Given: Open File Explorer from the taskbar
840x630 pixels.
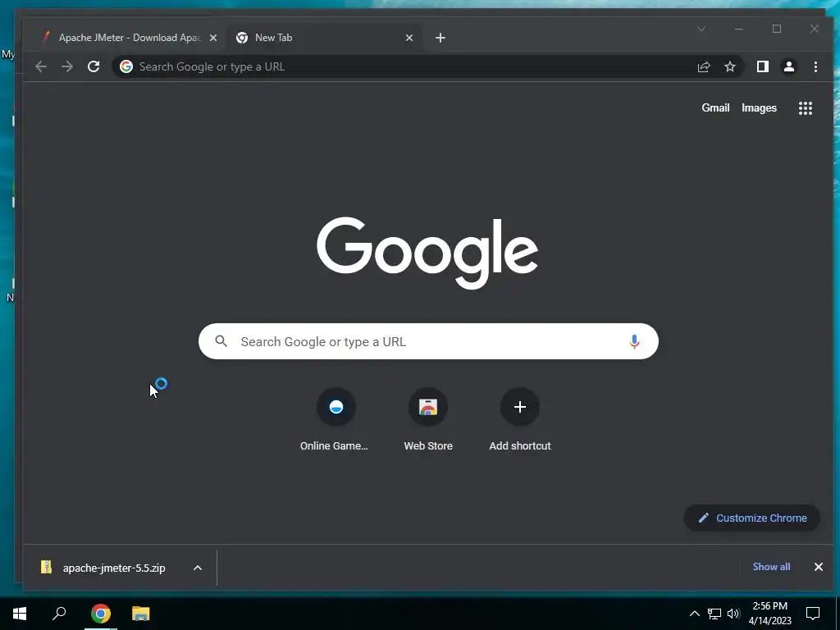Looking at the screenshot, I should click(x=141, y=614).
